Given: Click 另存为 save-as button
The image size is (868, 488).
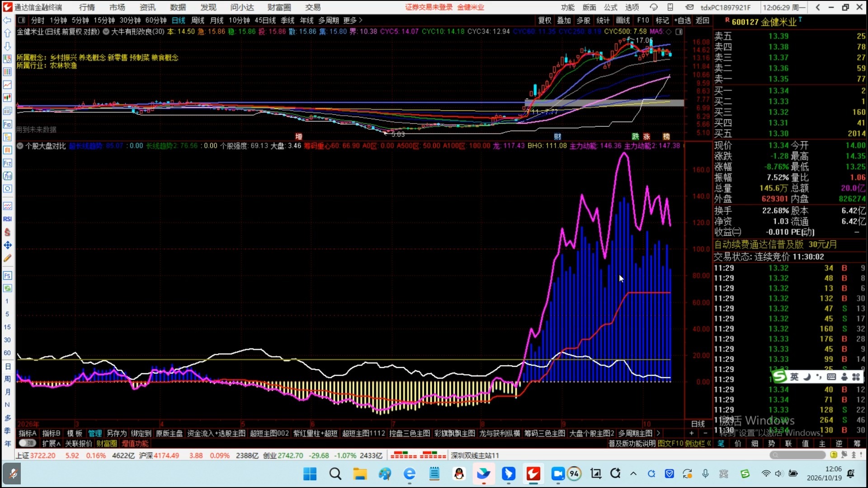Looking at the screenshot, I should [117, 433].
